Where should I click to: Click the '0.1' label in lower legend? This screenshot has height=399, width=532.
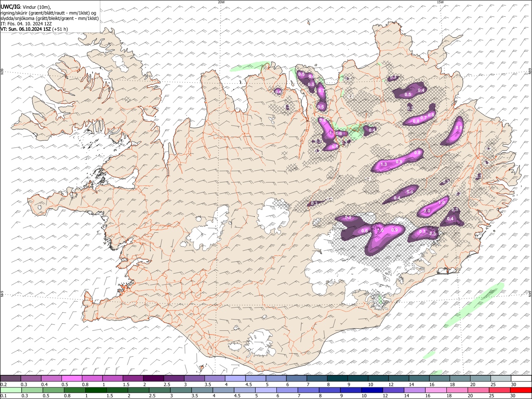pyautogui.click(x=3, y=396)
